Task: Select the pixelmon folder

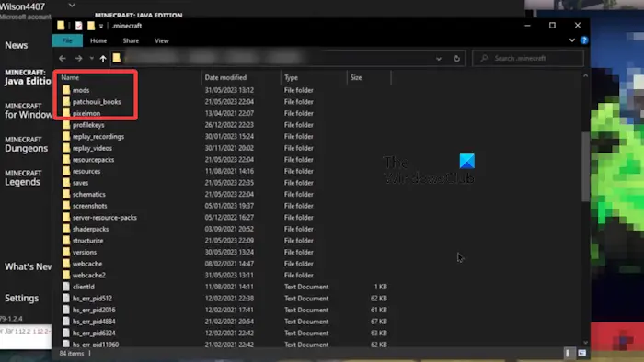Action: click(x=86, y=113)
